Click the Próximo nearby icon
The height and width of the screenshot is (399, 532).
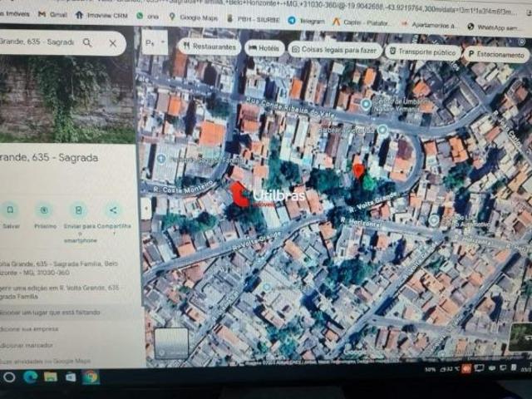45,210
